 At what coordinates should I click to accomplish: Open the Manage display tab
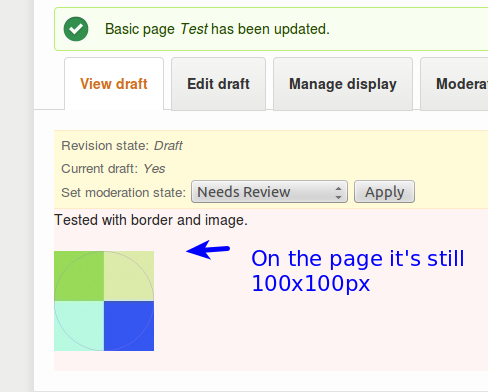tap(343, 84)
